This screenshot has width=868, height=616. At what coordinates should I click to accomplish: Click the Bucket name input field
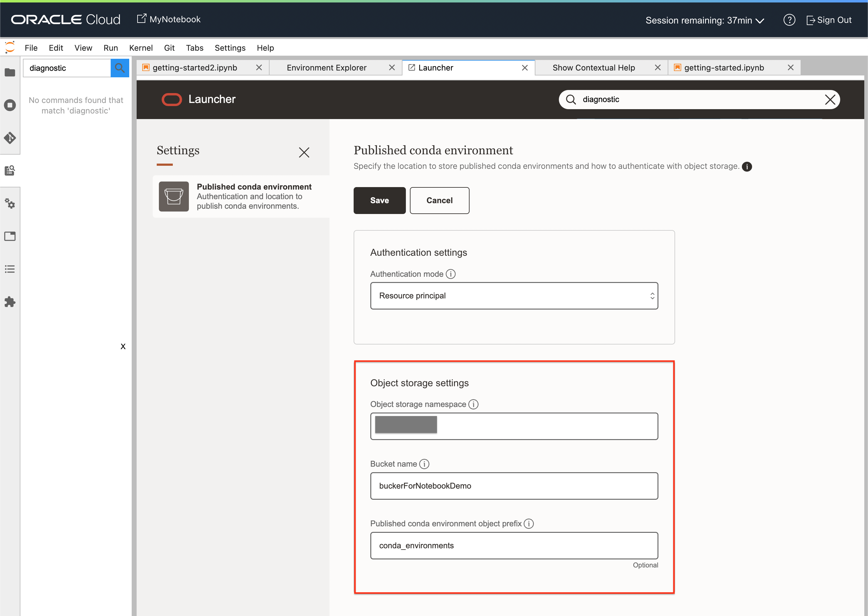[514, 486]
